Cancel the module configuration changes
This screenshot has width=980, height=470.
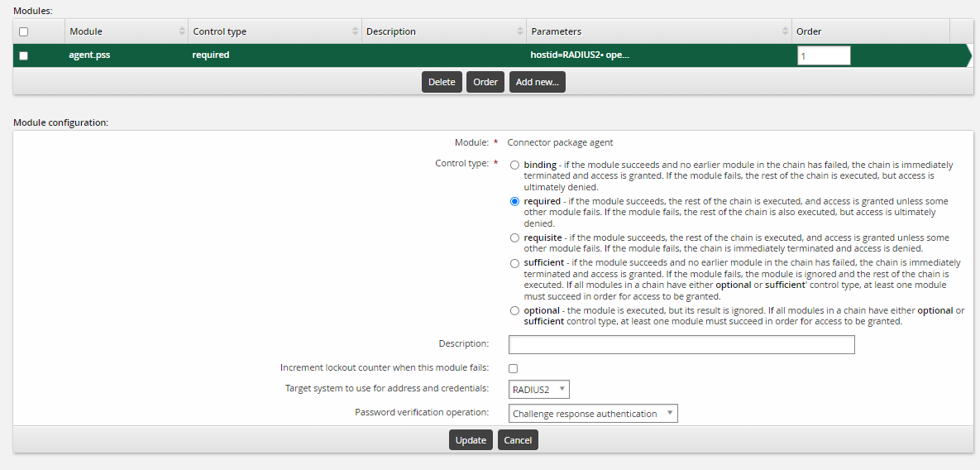(x=518, y=440)
